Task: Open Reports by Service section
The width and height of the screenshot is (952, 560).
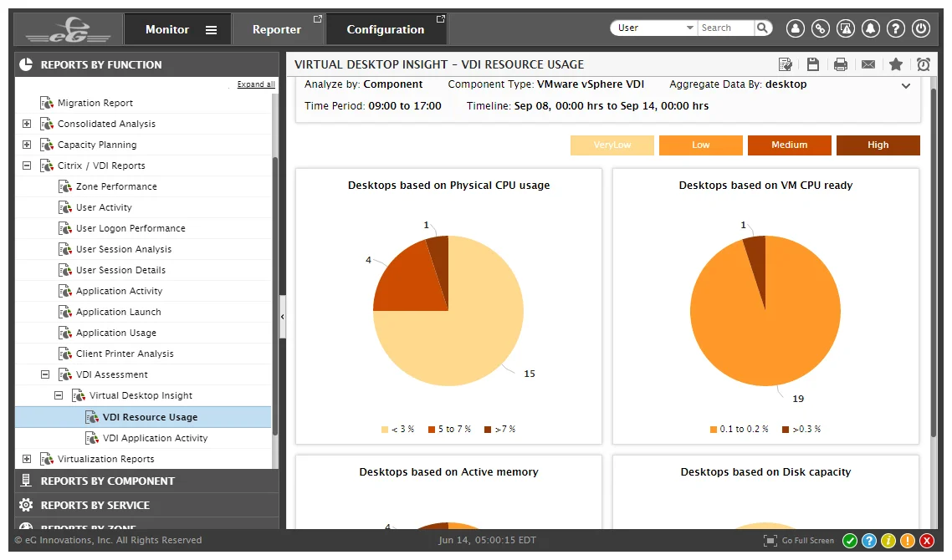Action: coord(146,505)
